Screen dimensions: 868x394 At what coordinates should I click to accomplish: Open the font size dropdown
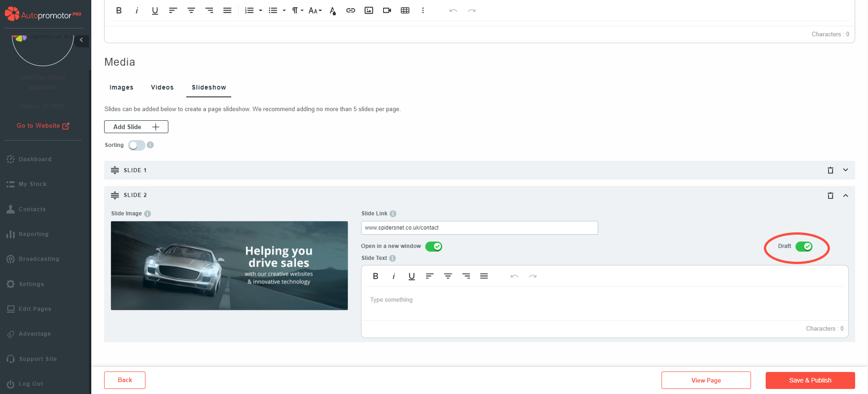point(315,11)
